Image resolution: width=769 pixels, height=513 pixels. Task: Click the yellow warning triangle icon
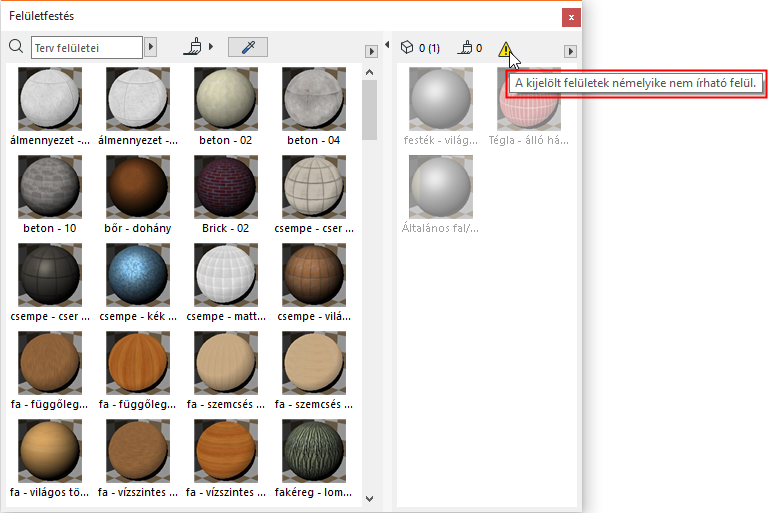(x=506, y=48)
